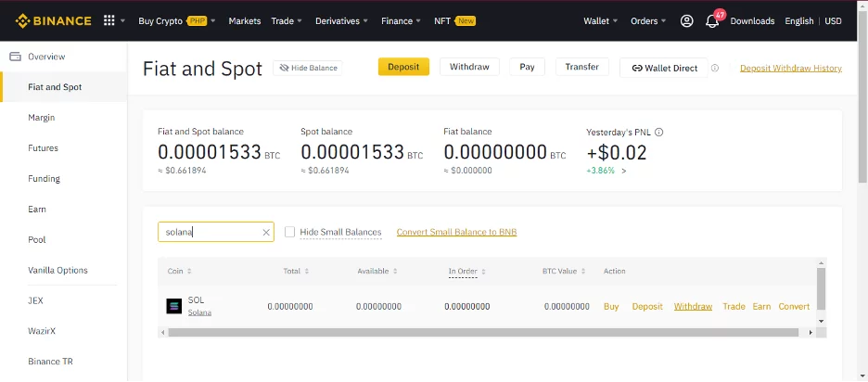Sort by Coin column arrows
The image size is (868, 382).
coord(189,272)
